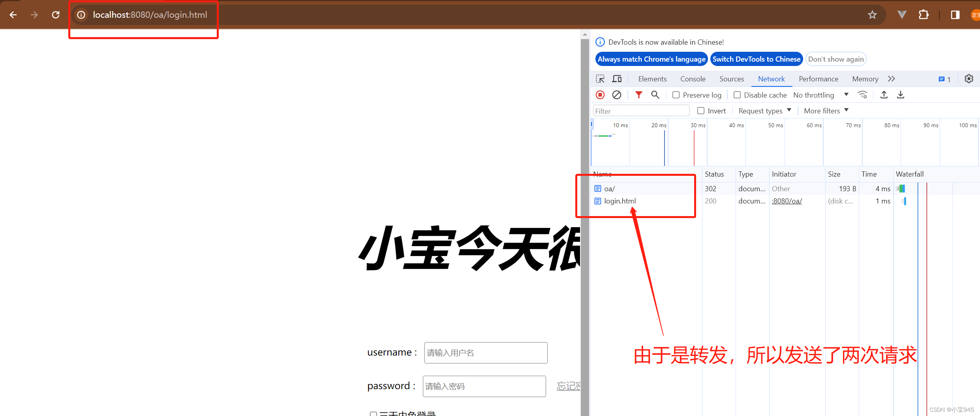Open the :8080/oa/ initiator link
Viewport: 980px width, 416px height.
pos(787,201)
